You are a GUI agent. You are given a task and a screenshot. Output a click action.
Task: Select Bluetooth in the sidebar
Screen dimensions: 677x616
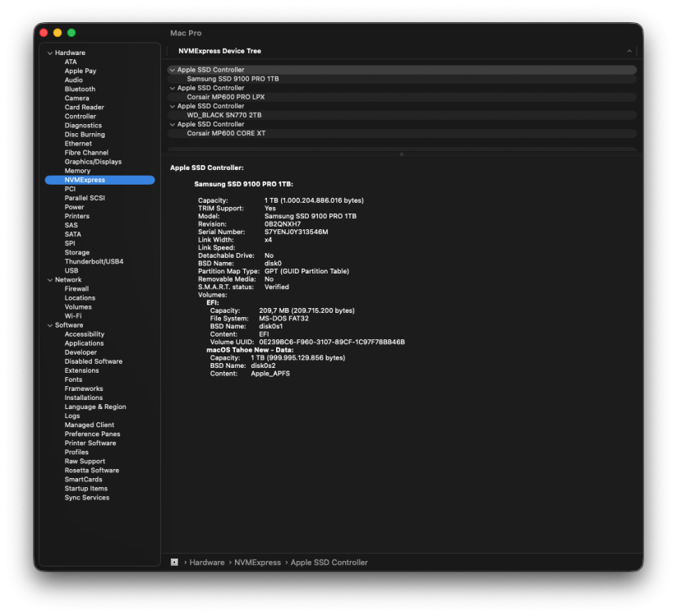click(80, 89)
